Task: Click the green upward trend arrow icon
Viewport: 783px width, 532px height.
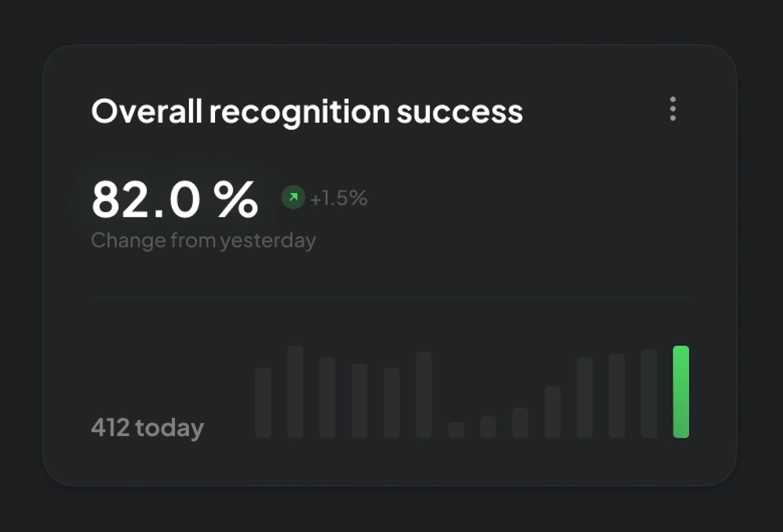Action: click(x=293, y=198)
